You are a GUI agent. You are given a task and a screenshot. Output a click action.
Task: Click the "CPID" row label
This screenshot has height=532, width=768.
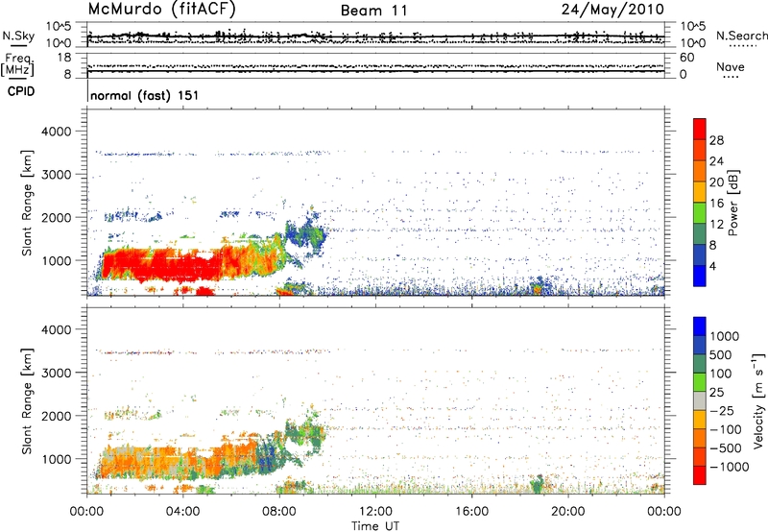tap(21, 91)
